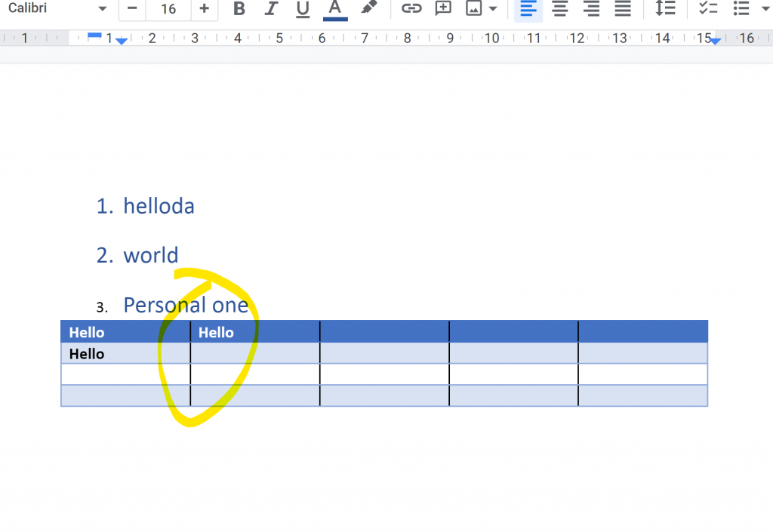The image size is (773, 532).
Task: Click the font size field showing 16
Action: click(168, 9)
